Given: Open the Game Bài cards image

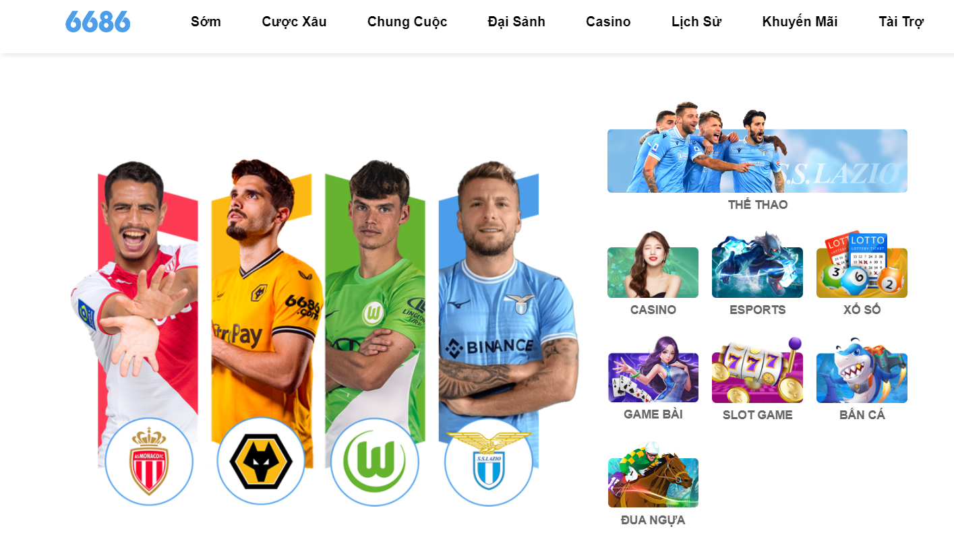Looking at the screenshot, I should click(653, 370).
